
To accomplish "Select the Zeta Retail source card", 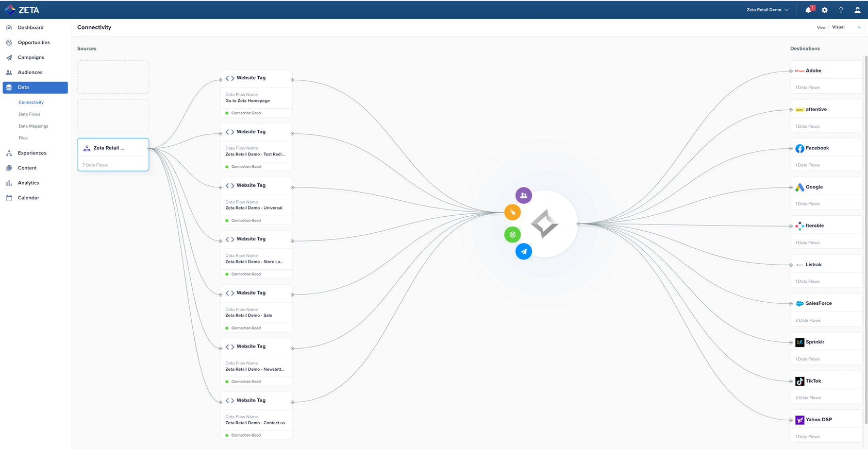I will coord(113,154).
